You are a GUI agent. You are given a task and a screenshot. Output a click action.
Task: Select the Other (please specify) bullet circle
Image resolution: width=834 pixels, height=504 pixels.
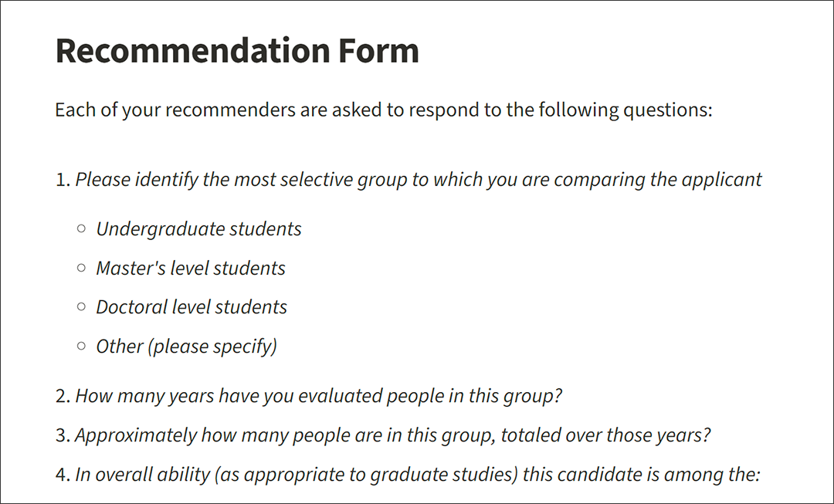pyautogui.click(x=81, y=346)
